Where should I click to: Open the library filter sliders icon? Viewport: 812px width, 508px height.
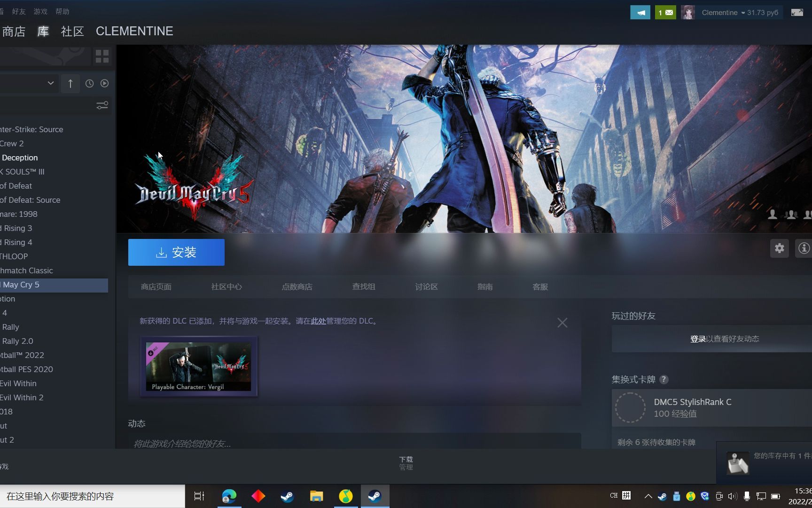click(102, 105)
